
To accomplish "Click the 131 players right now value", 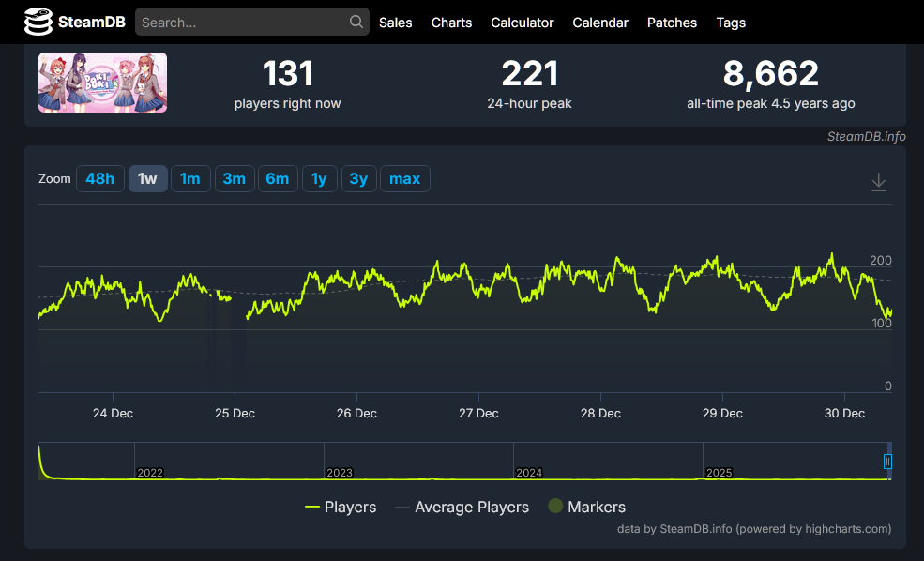I will [x=288, y=74].
